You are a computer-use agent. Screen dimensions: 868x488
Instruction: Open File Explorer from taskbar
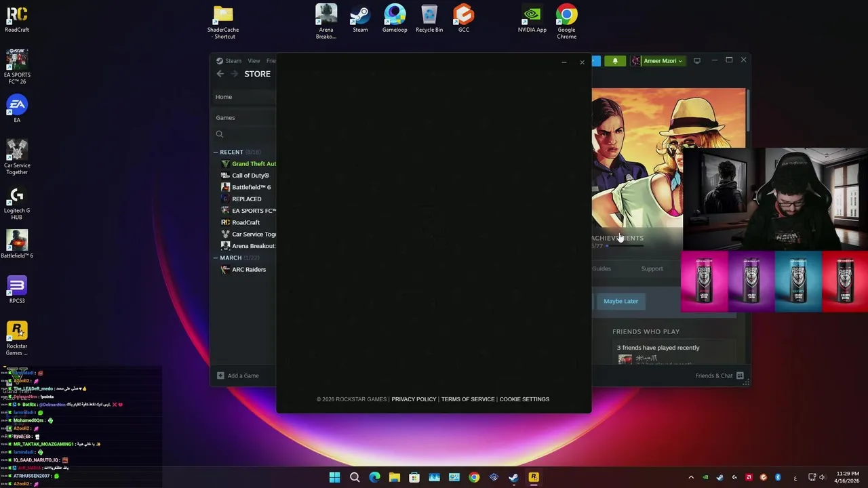395,477
